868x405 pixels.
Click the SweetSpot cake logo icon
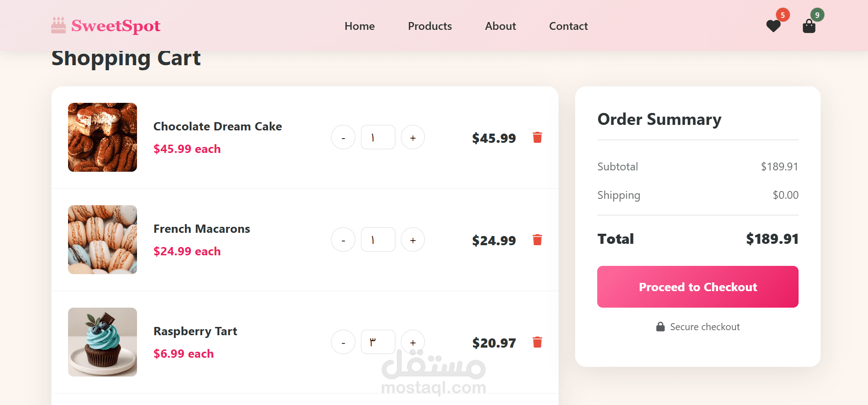point(58,26)
